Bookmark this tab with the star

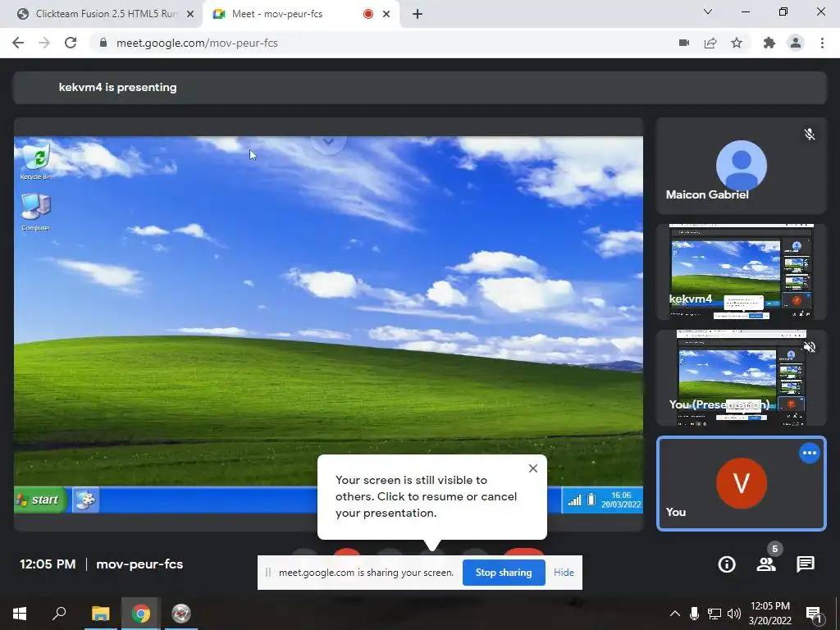pyautogui.click(x=737, y=43)
